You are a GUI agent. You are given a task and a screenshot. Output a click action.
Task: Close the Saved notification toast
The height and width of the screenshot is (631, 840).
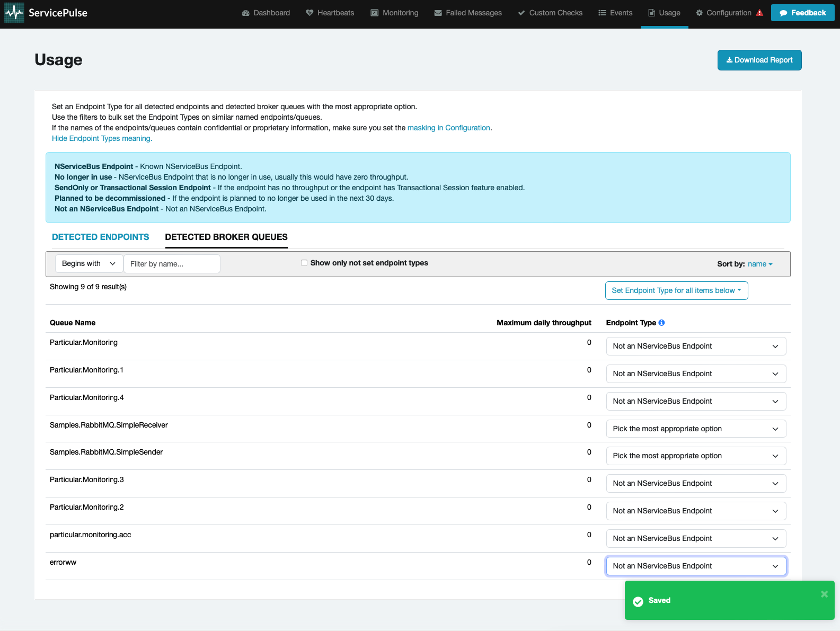(x=824, y=594)
